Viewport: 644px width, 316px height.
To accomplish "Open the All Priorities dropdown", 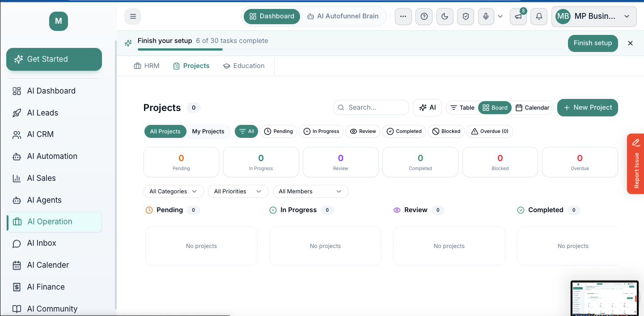I will pos(238,192).
